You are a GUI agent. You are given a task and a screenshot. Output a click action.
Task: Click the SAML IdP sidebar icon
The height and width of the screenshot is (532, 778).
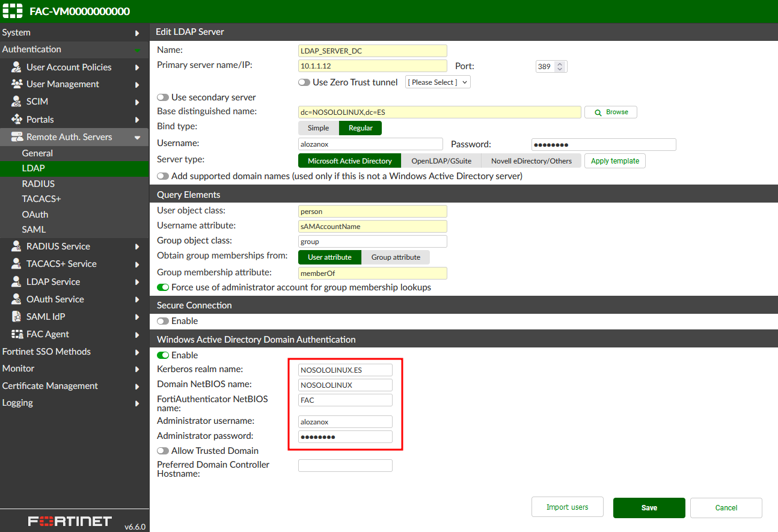click(x=16, y=316)
